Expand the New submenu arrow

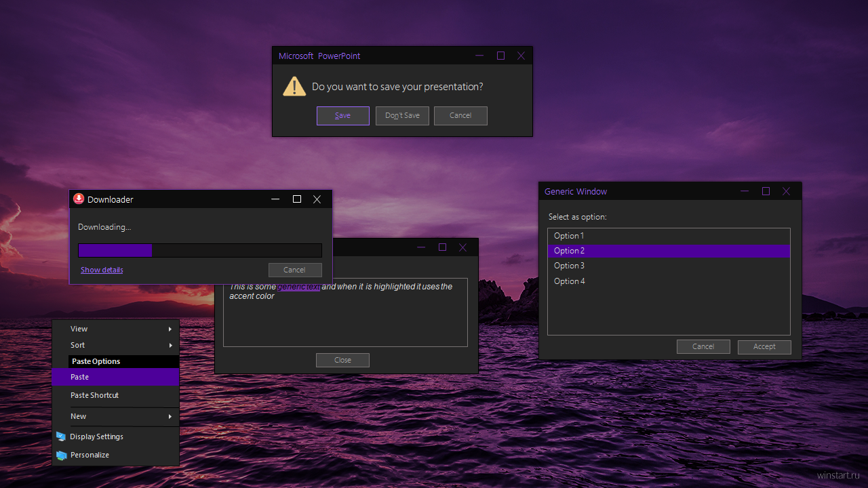[x=170, y=416]
